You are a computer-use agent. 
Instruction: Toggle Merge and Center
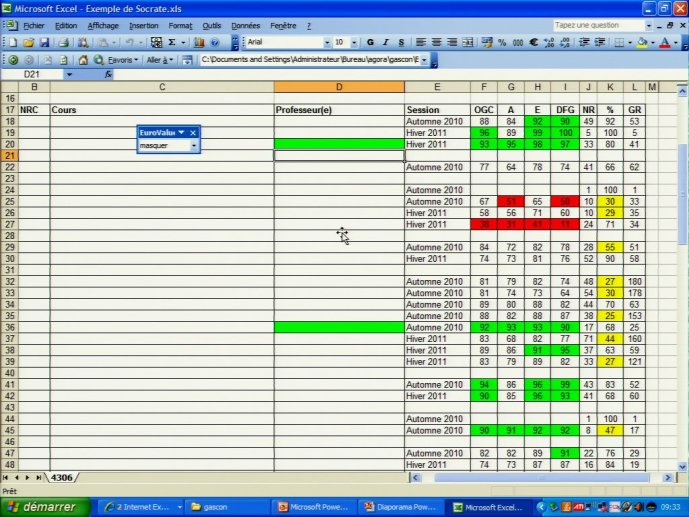[468, 43]
